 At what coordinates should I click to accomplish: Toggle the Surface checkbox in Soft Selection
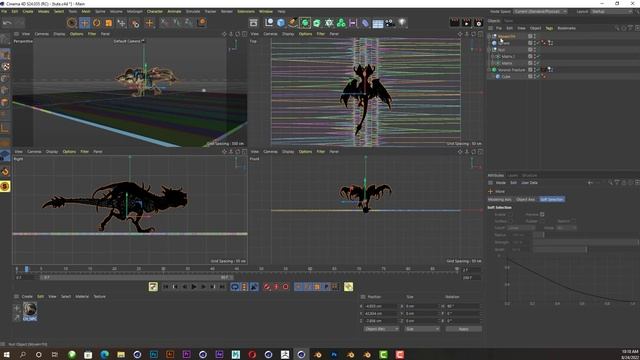(x=510, y=221)
